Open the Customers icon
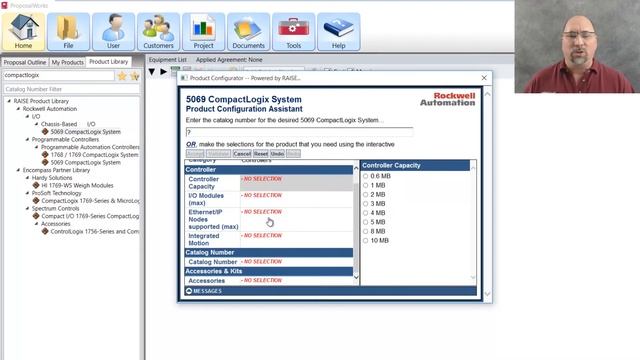Screen dimensions: 640x360 tap(158, 31)
